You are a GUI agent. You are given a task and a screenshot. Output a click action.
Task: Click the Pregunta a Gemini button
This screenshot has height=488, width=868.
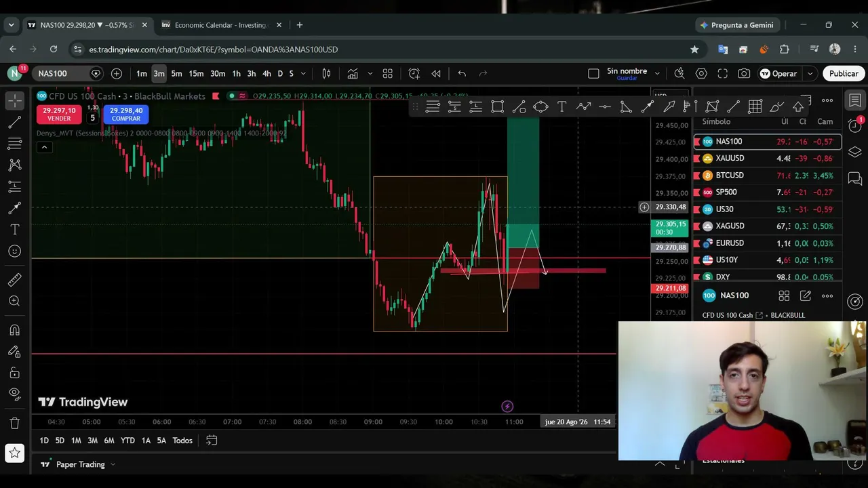coord(736,25)
